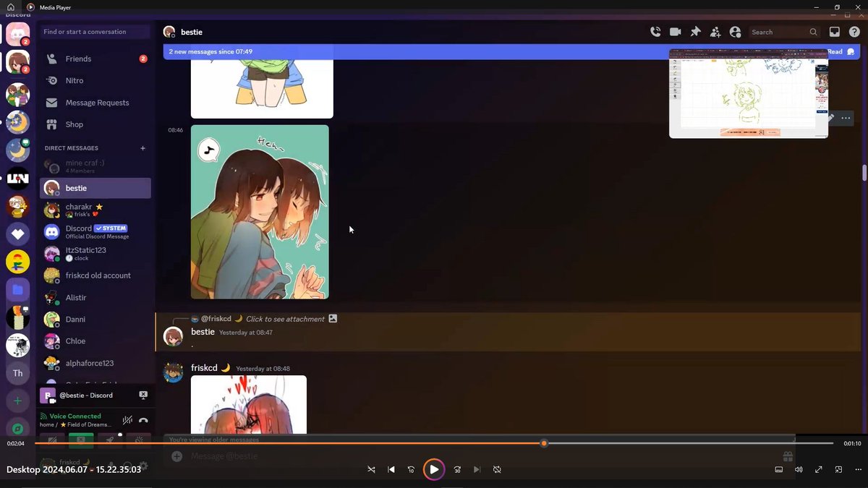Open the picture-in-picture stream preview
868x488 pixels.
click(x=749, y=93)
